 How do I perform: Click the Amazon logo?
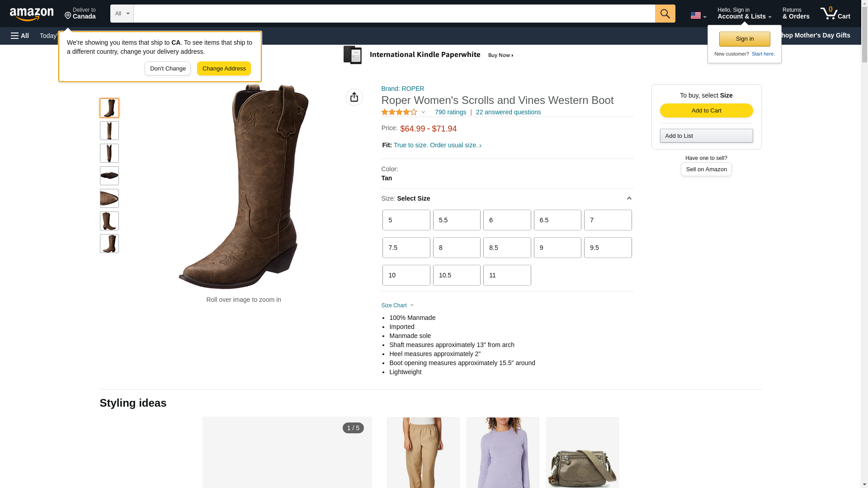[x=32, y=14]
